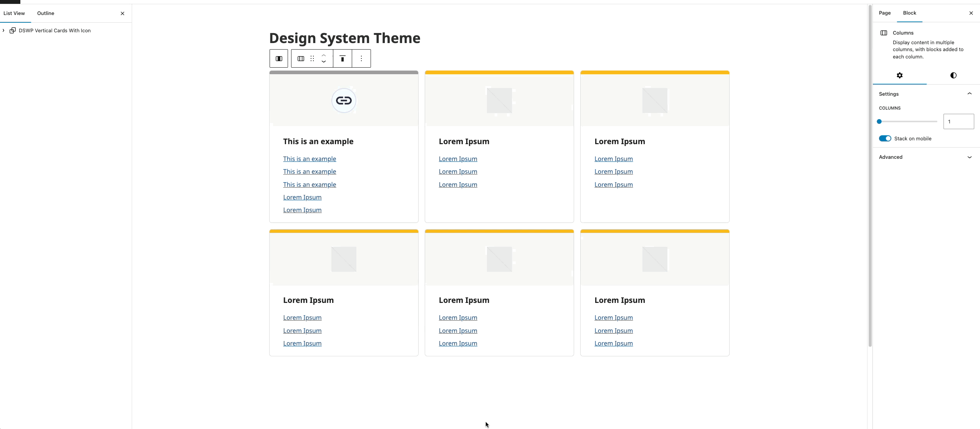Select placeholder image in bottom-left card
Viewport: 980px width, 429px height.
344,259
